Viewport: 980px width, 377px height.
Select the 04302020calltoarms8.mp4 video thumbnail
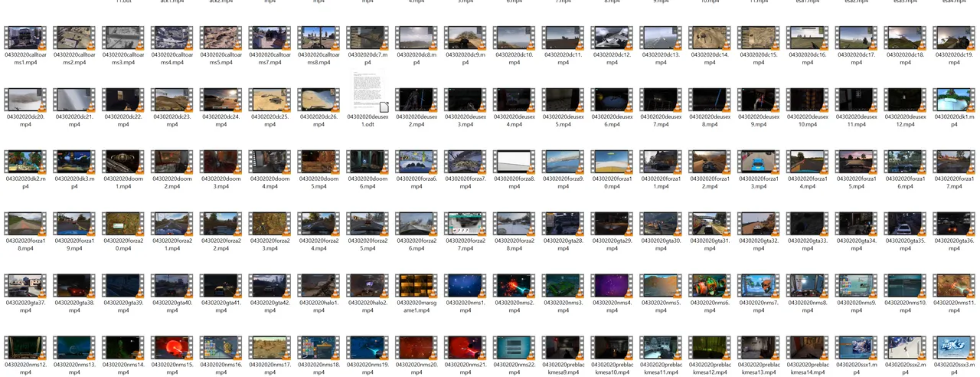pyautogui.click(x=318, y=38)
